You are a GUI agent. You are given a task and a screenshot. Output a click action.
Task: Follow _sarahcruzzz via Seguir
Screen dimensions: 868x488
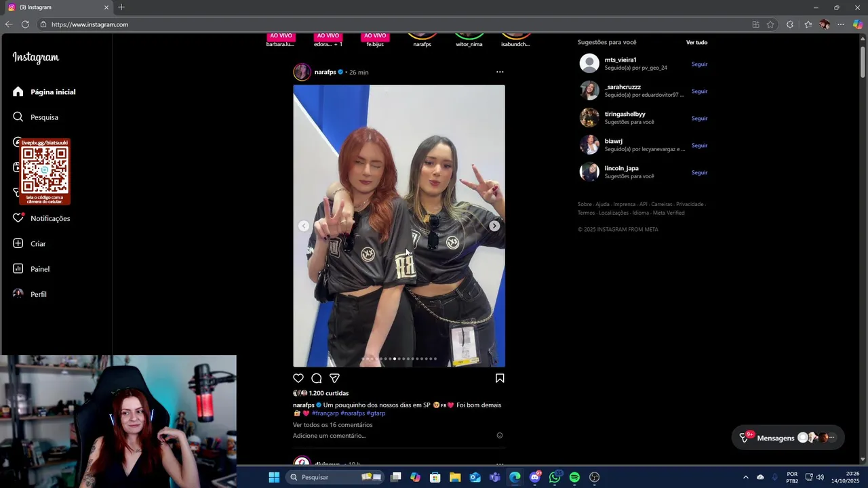click(699, 91)
